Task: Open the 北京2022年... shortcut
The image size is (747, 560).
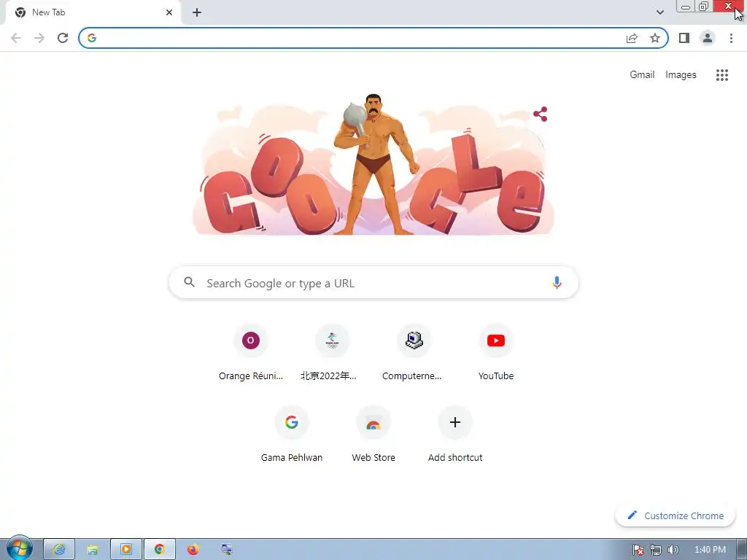Action: pyautogui.click(x=332, y=353)
